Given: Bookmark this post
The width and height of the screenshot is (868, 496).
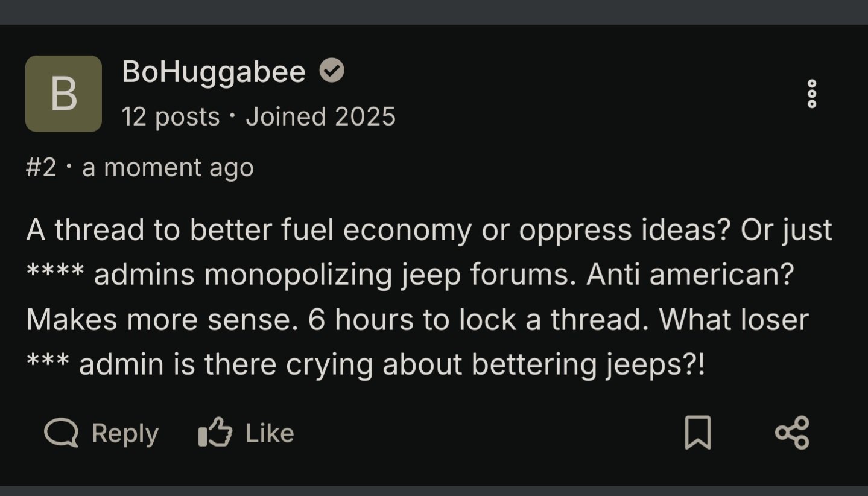Looking at the screenshot, I should pos(698,433).
